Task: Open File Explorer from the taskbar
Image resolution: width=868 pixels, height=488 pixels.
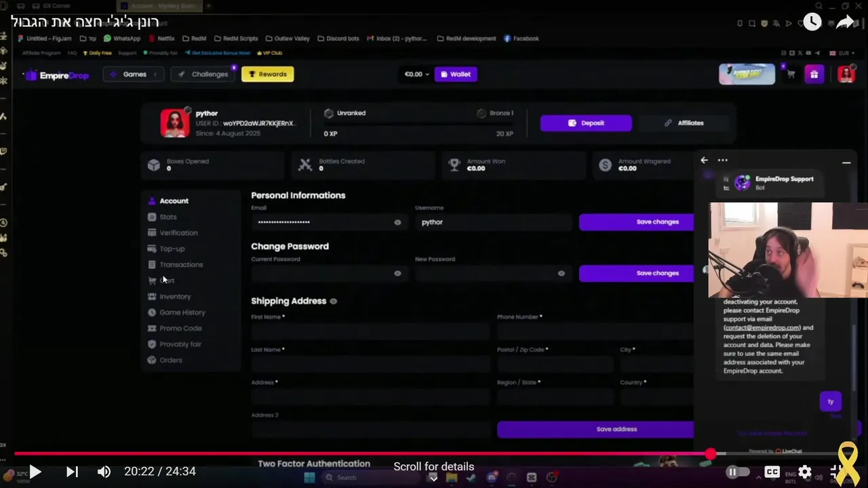Action: 452,477
